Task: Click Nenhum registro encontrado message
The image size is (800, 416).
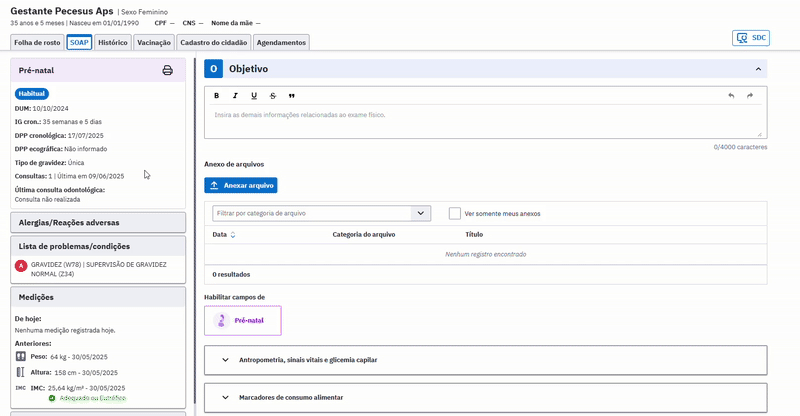Action: (x=485, y=254)
